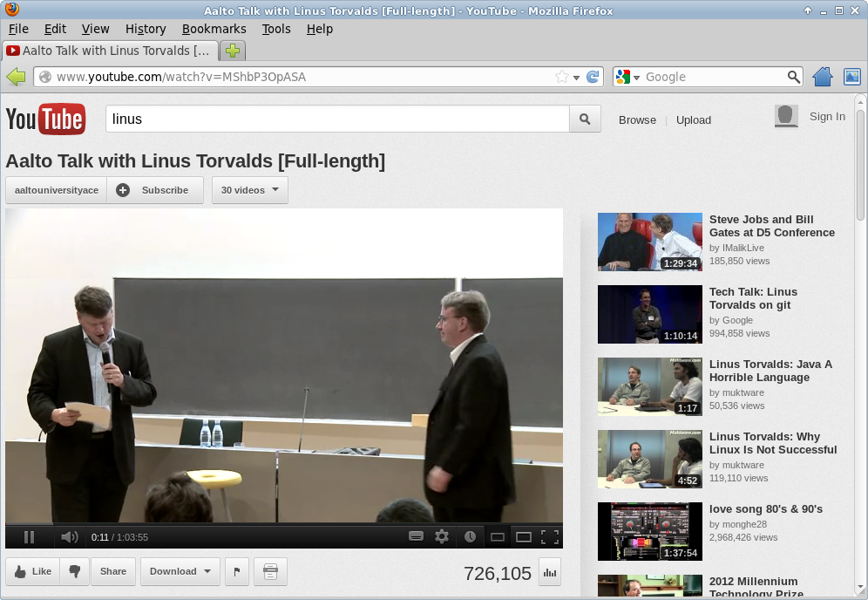Image resolution: width=868 pixels, height=600 pixels.
Task: Click the video title Aalto Talk with Linus Torvalds
Action: [x=195, y=160]
